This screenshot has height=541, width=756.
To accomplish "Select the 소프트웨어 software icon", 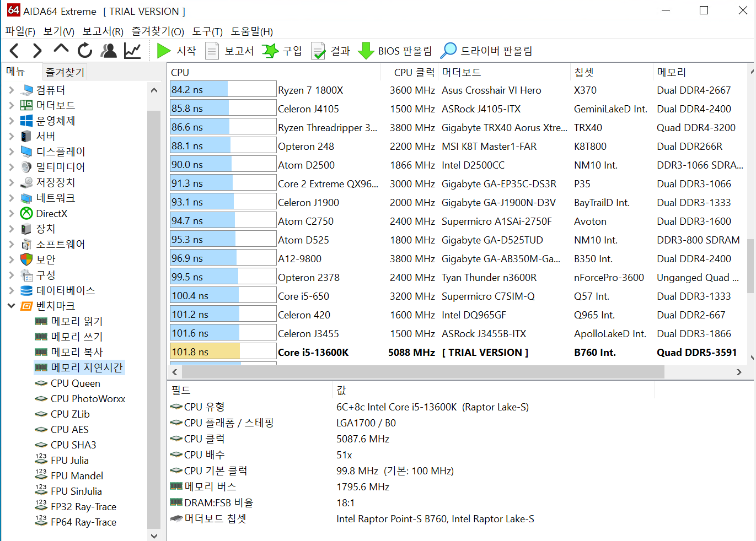I will pos(26,244).
